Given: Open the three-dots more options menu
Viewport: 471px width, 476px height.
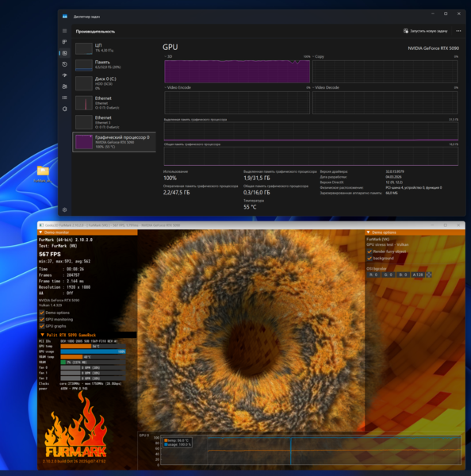Looking at the screenshot, I should click(x=458, y=31).
